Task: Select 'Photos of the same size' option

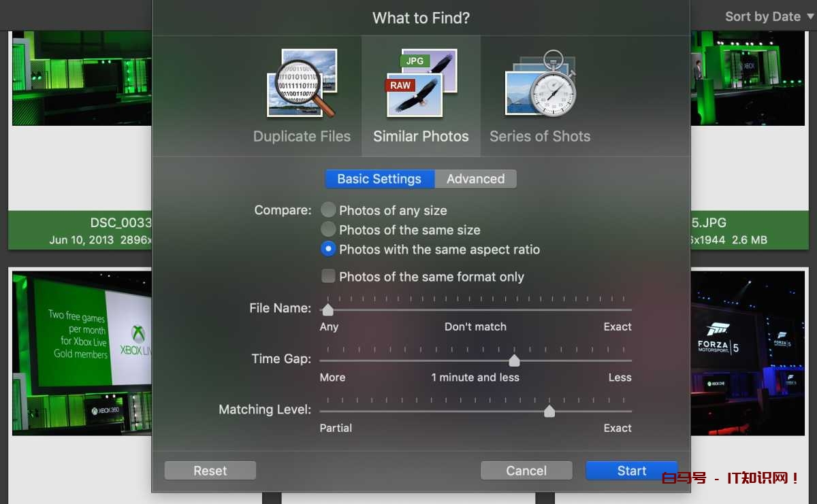Action: [x=328, y=230]
